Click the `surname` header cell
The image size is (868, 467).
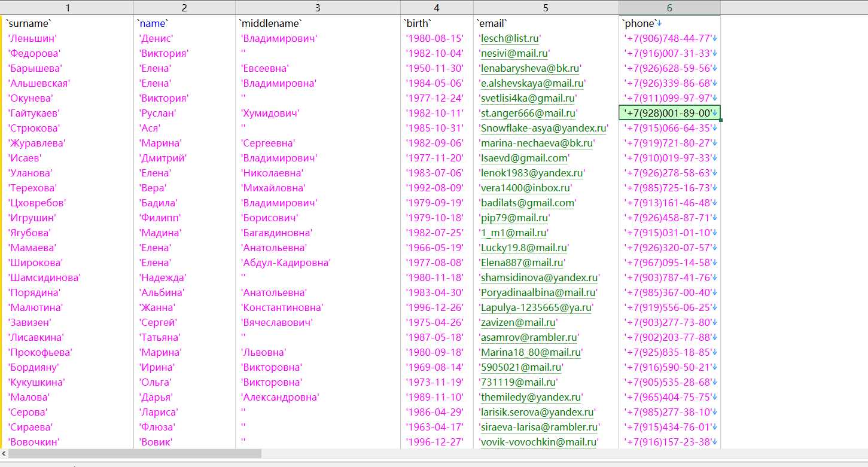pyautogui.click(x=68, y=23)
